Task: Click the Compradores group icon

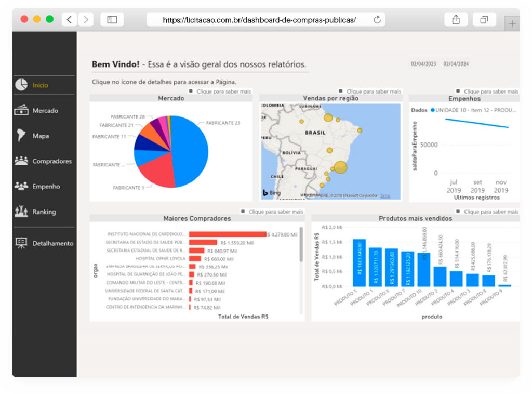Action: [x=21, y=161]
